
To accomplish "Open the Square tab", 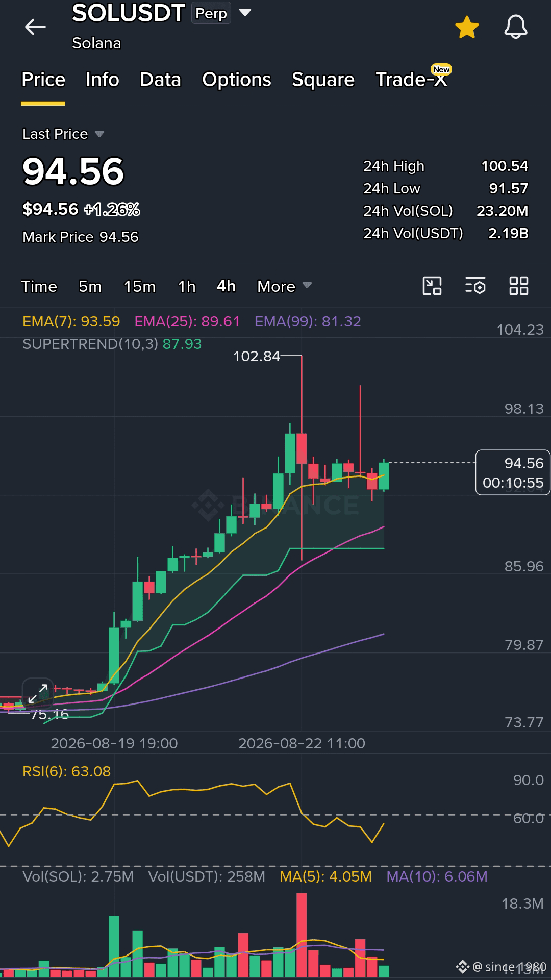I will pos(323,80).
